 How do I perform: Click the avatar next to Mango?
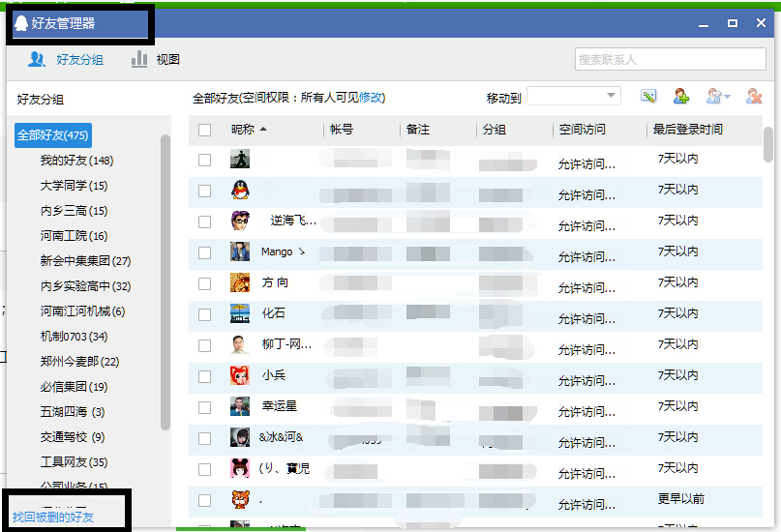pos(240,252)
